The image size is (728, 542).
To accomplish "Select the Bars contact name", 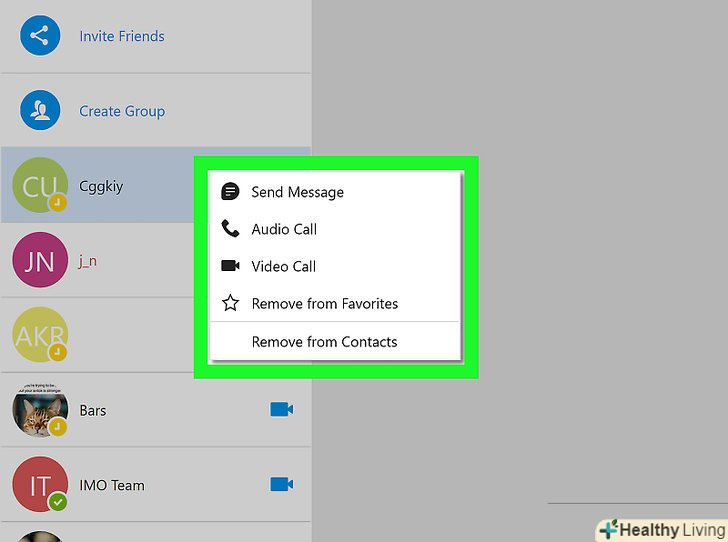I will (93, 411).
